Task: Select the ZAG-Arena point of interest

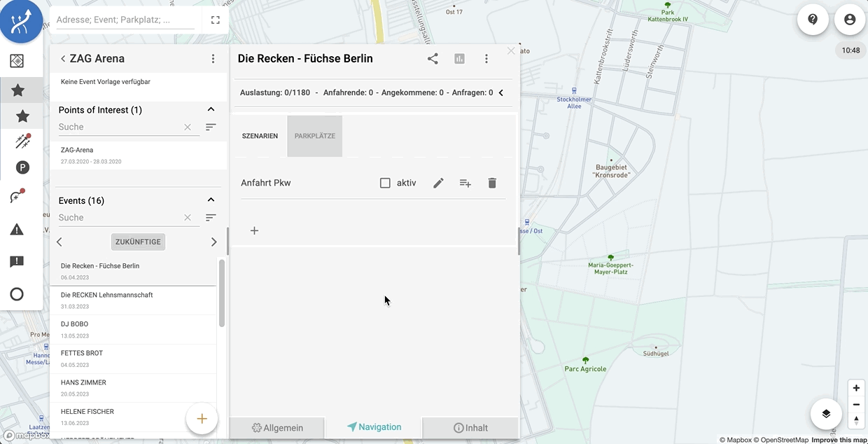Action: [138, 155]
